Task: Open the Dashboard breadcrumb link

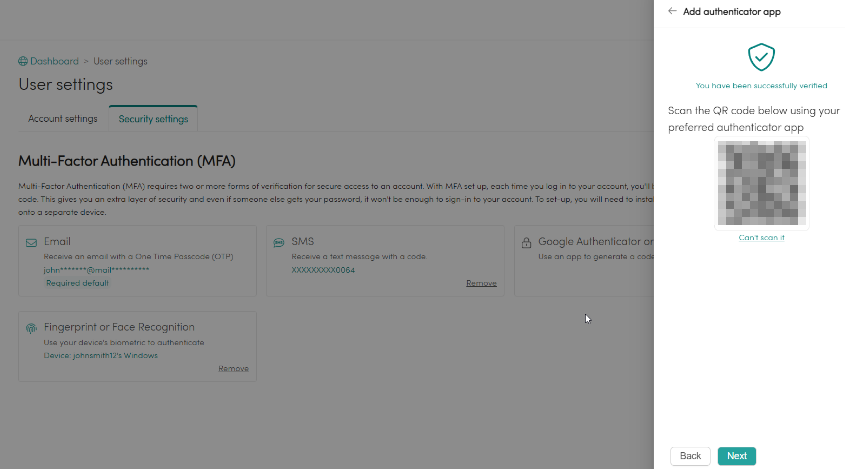Action: point(54,61)
